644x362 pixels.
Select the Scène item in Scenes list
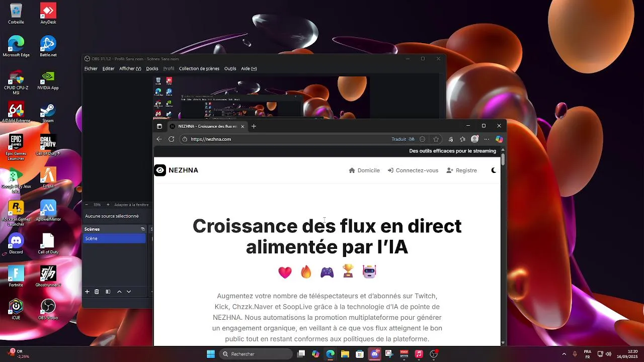pyautogui.click(x=114, y=239)
